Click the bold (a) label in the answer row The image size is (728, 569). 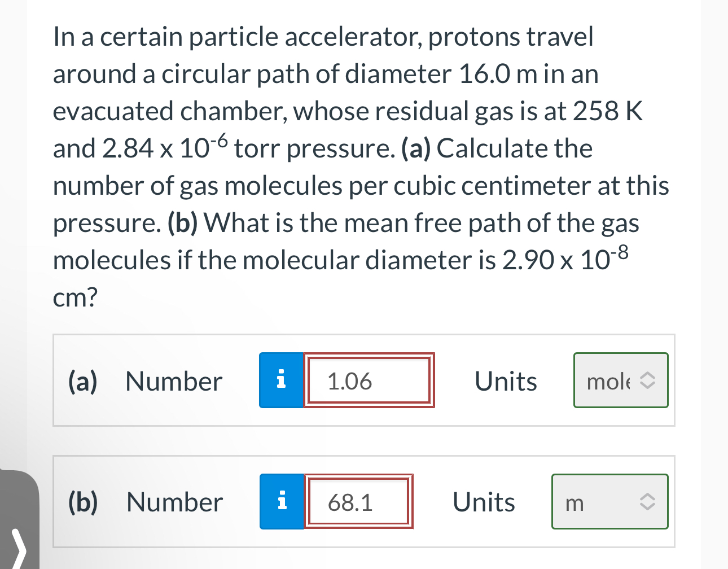(82, 381)
